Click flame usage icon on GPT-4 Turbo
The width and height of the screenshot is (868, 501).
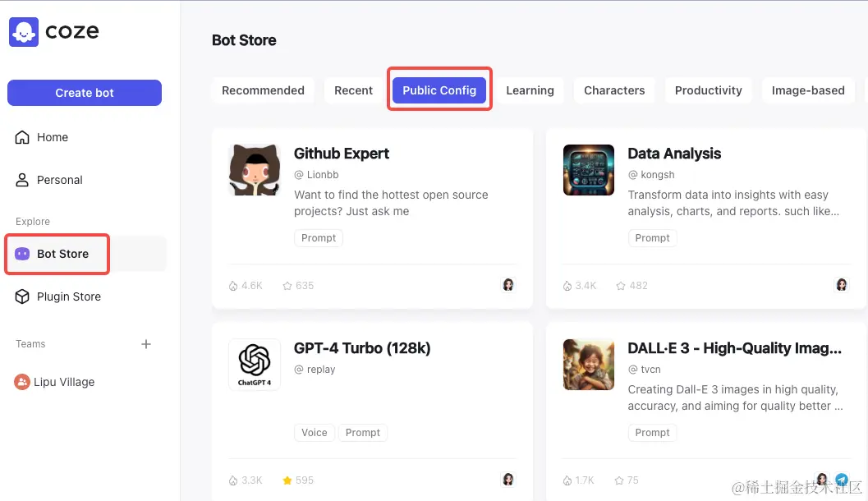pyautogui.click(x=233, y=480)
